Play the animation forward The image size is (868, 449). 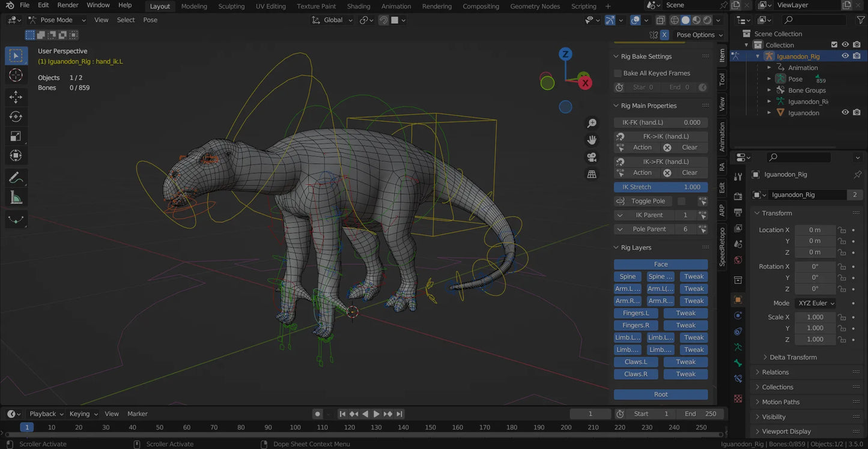377,414
